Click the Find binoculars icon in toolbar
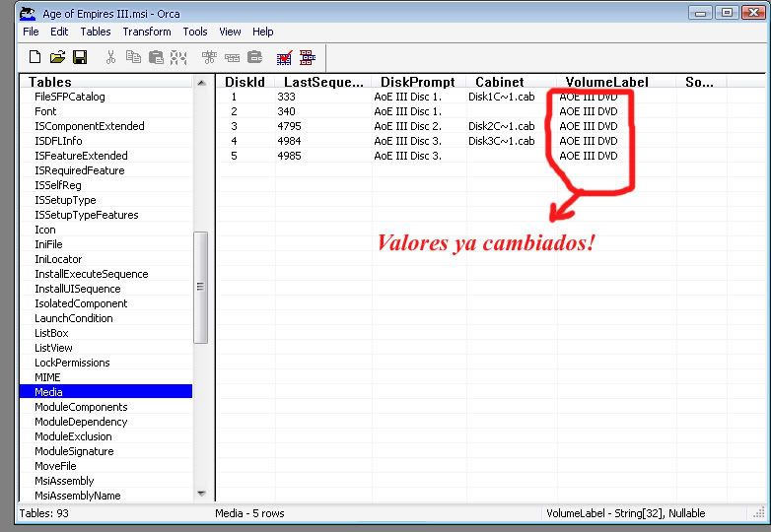 178,57
